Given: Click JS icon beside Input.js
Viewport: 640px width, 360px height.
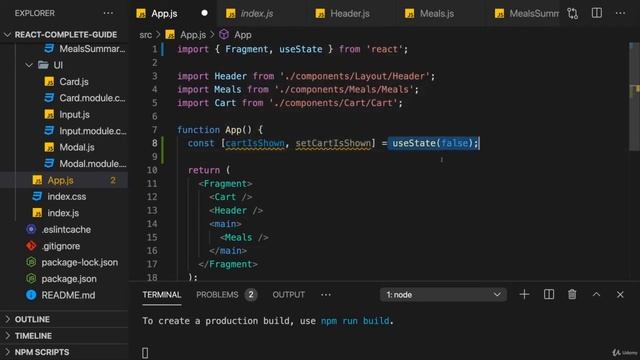Looking at the screenshot, I should click(49, 114).
